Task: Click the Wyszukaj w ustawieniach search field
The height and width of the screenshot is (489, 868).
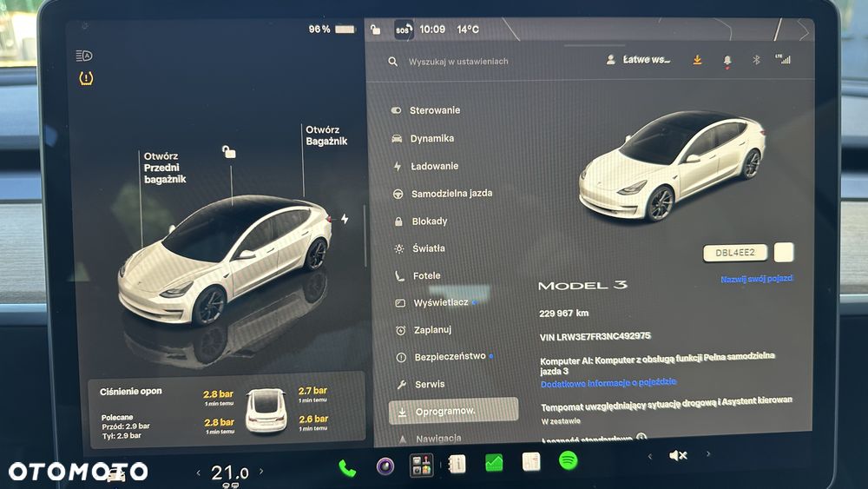Action: (458, 62)
